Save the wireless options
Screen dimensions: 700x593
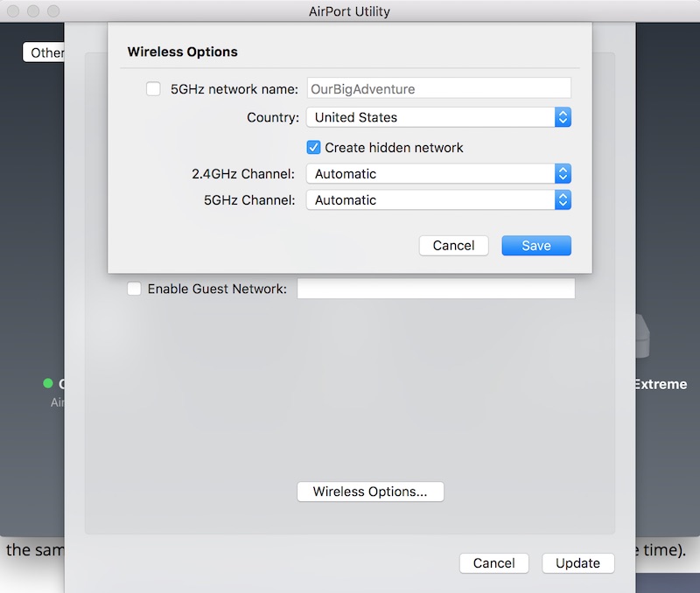(x=535, y=246)
